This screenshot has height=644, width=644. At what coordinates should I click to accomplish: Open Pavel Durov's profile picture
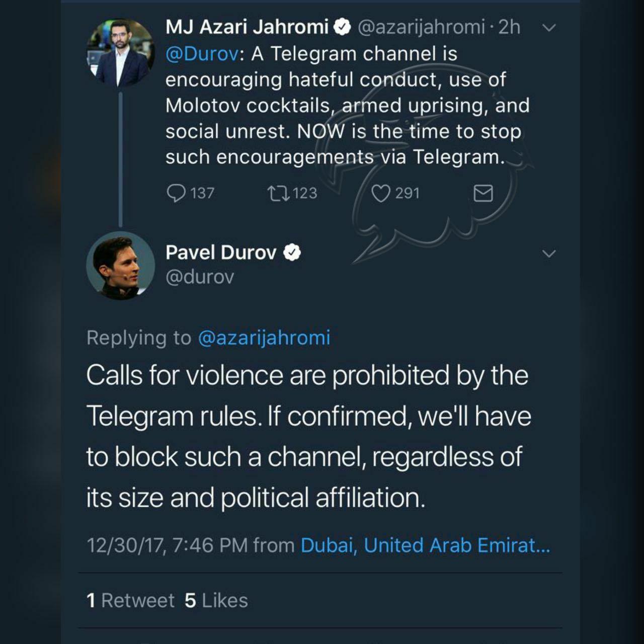click(121, 266)
